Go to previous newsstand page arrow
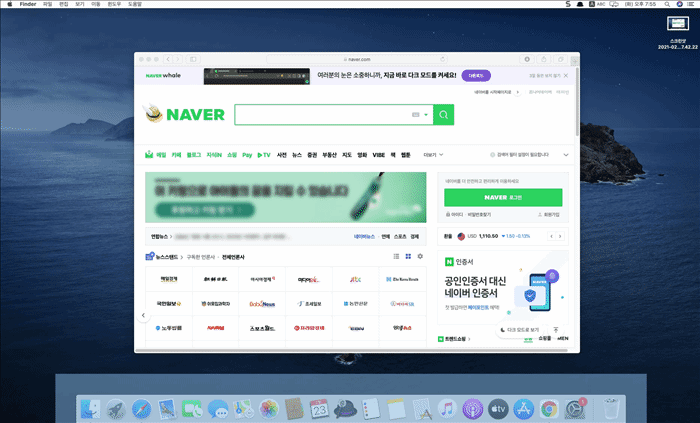This screenshot has height=423, width=700. 143,315
